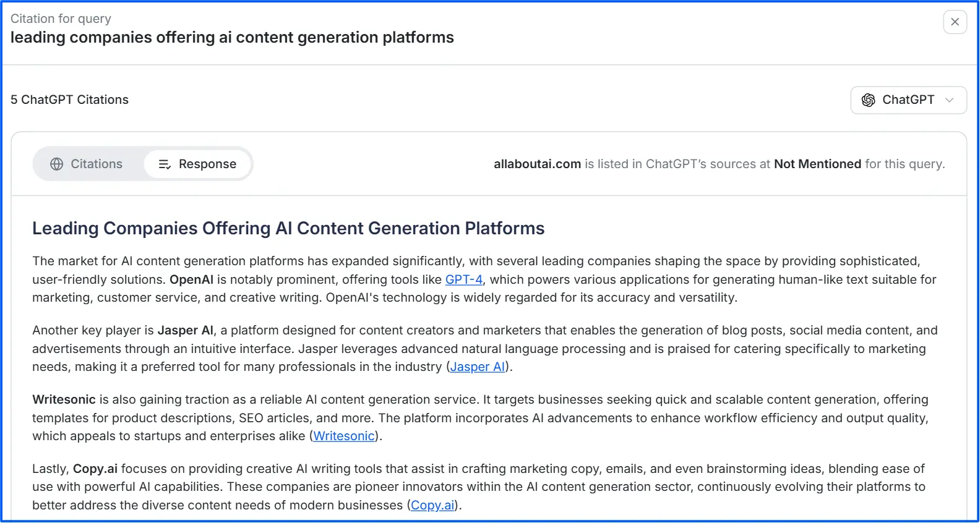Switch to the Citations tab

click(x=87, y=164)
